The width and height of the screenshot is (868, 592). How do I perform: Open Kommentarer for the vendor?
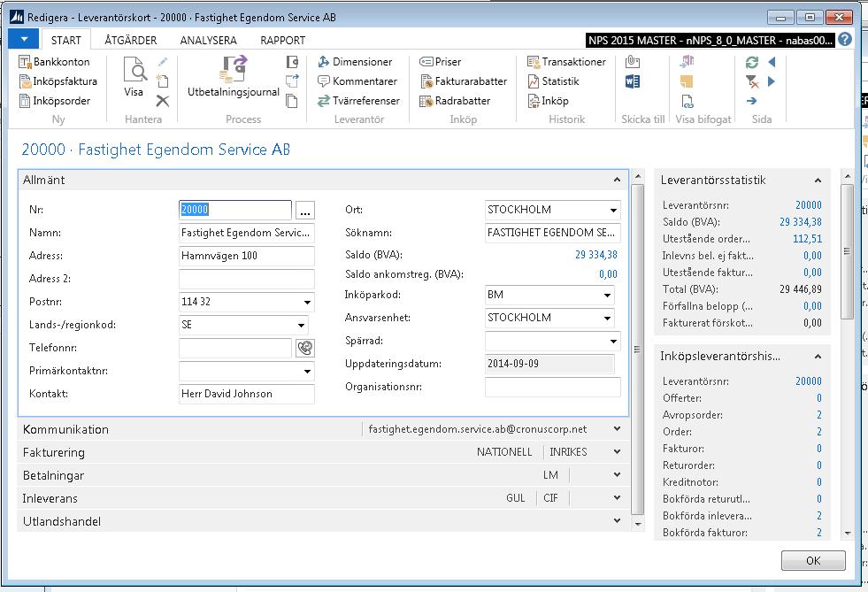[357, 81]
